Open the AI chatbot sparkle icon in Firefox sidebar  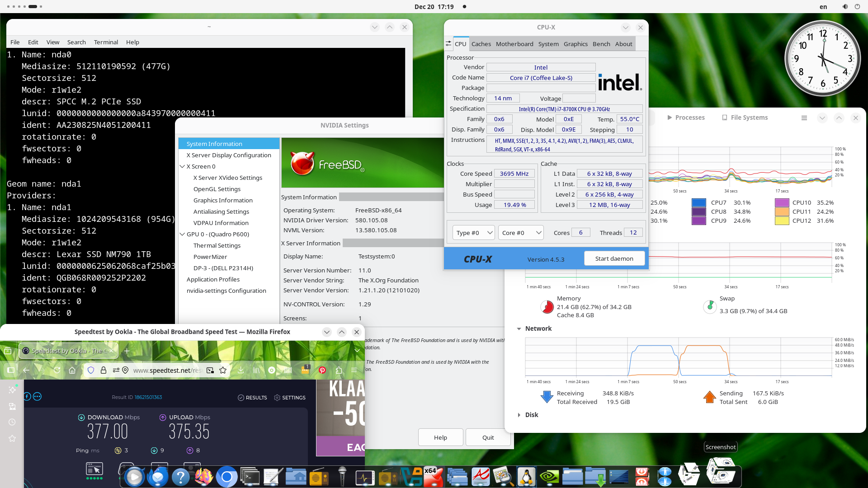click(12, 389)
